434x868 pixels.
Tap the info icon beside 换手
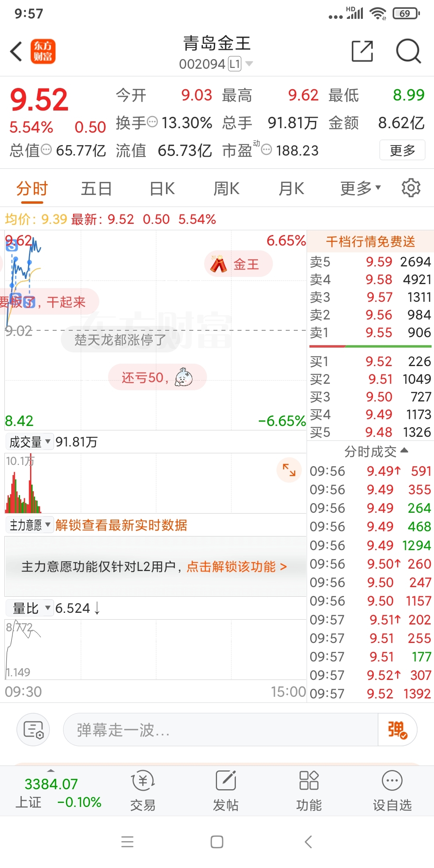(x=152, y=121)
